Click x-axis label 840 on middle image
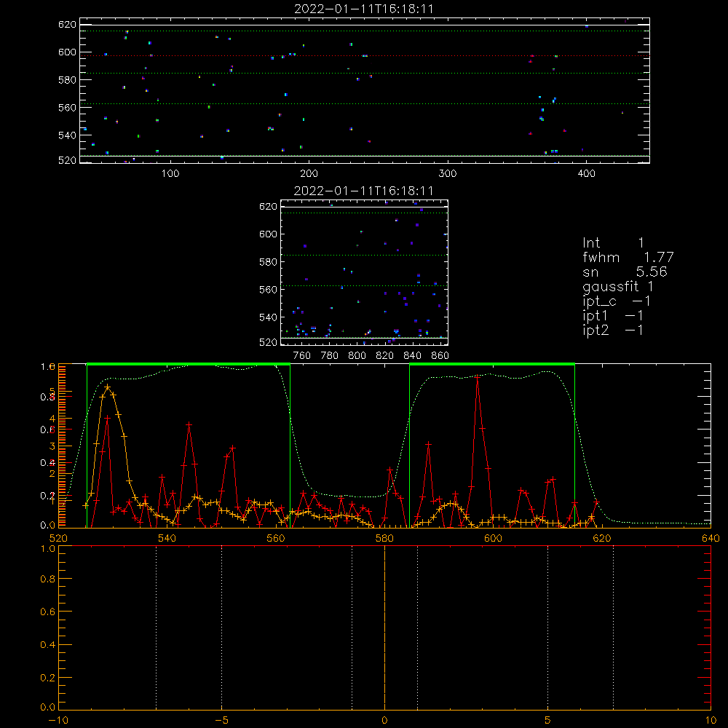The height and width of the screenshot is (728, 728). click(x=412, y=356)
